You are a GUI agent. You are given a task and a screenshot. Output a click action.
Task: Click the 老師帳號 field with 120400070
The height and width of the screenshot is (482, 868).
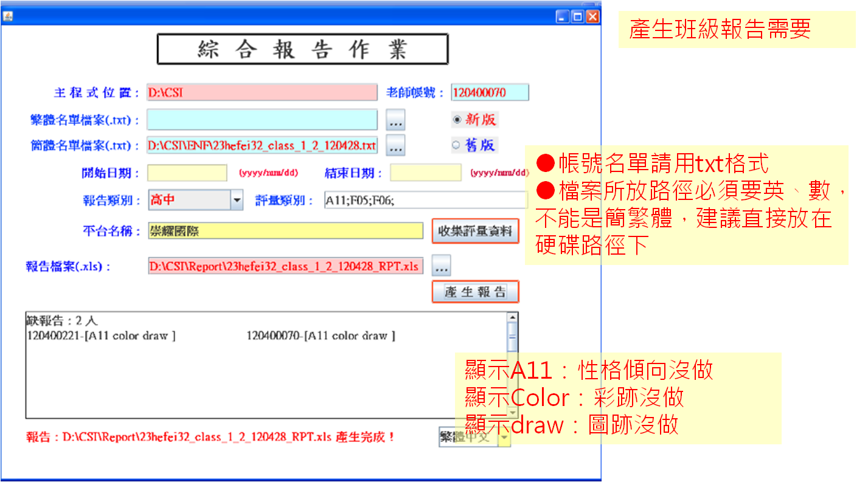[x=490, y=92]
